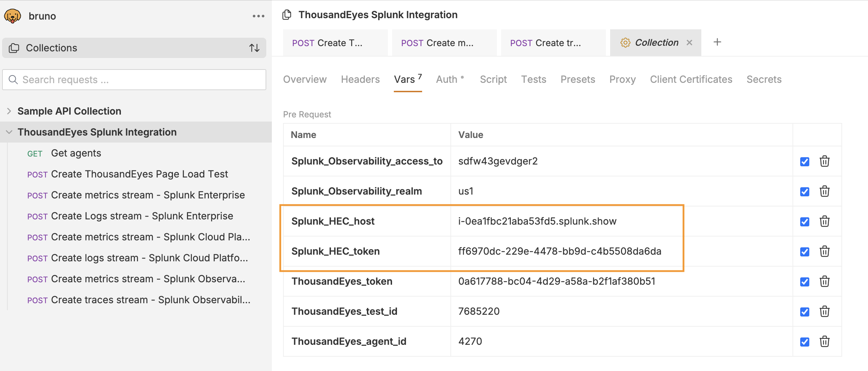Uncheck the ThousandEyes_token variable

tap(804, 282)
